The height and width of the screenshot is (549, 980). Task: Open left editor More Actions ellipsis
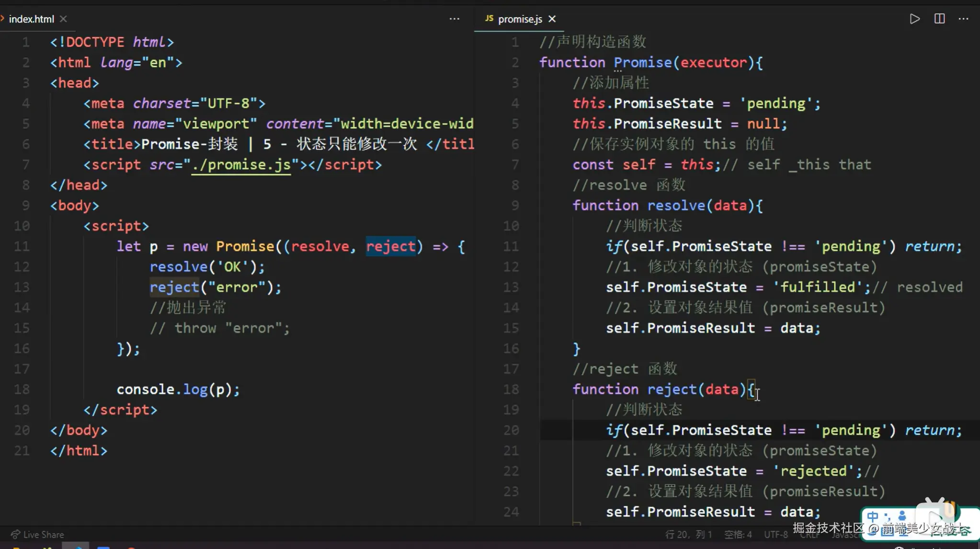pyautogui.click(x=454, y=19)
